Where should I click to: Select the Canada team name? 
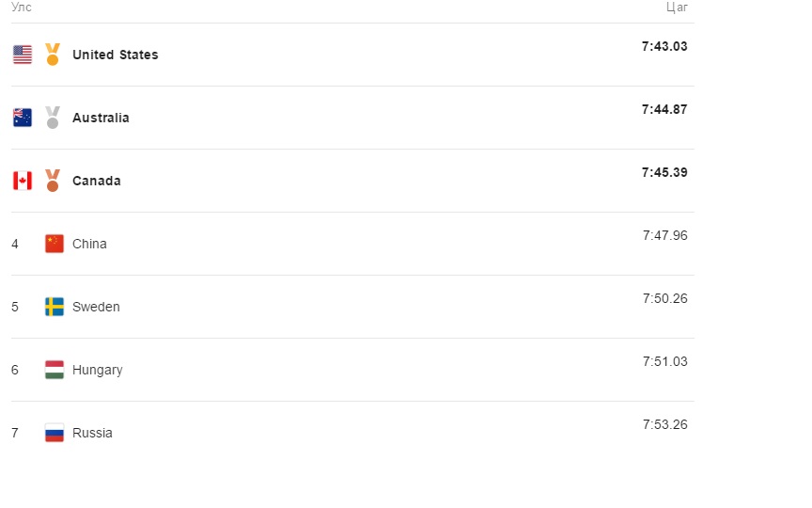point(96,181)
